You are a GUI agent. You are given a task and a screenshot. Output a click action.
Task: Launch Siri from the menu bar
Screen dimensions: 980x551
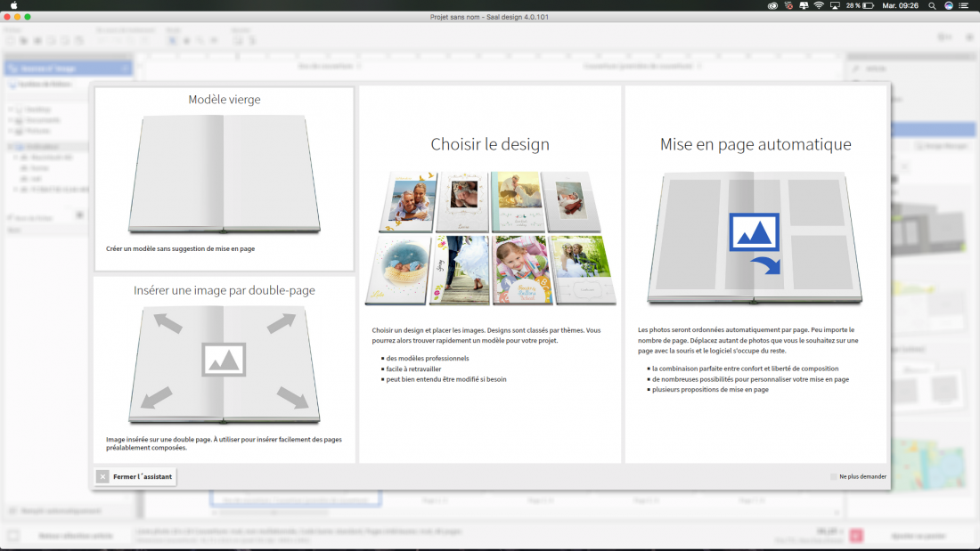click(x=948, y=5)
